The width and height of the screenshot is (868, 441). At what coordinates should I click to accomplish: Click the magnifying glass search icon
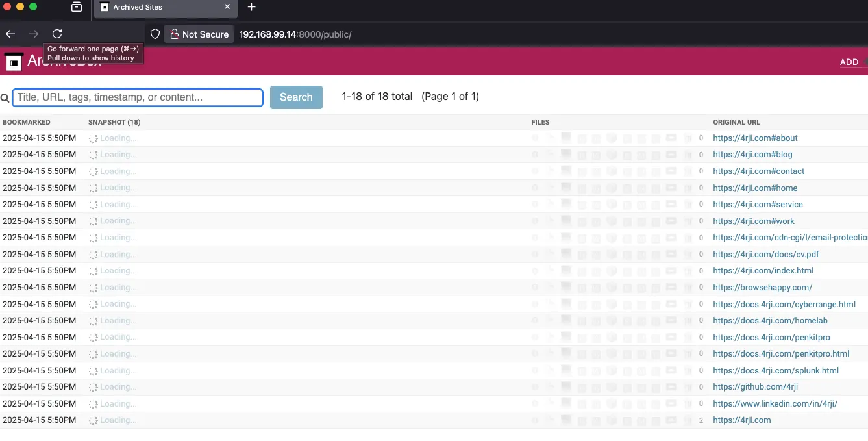(5, 97)
